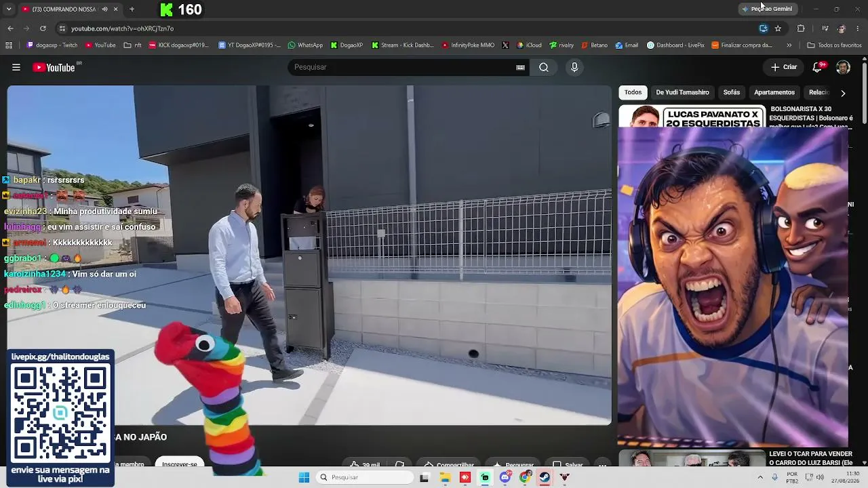This screenshot has height=488, width=868.
Task: Click the Inscrever-se subscribe button
Action: 180,464
